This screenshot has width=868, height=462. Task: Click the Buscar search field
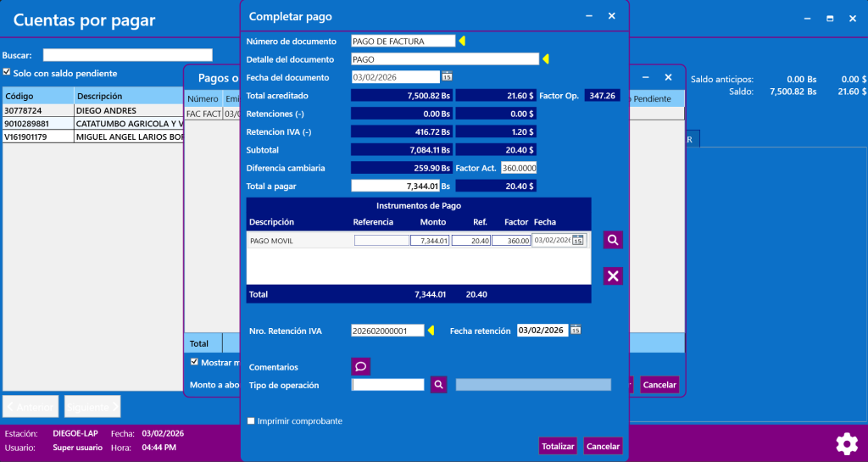(x=127, y=55)
